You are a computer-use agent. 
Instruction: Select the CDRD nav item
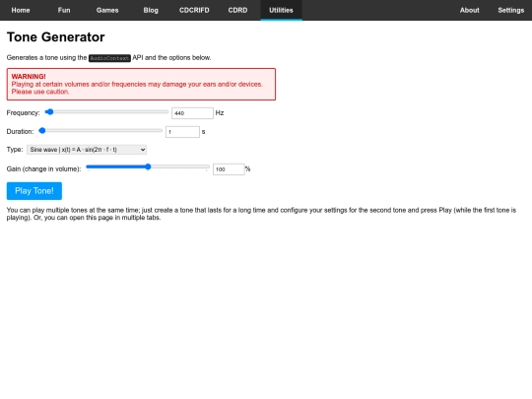(237, 10)
